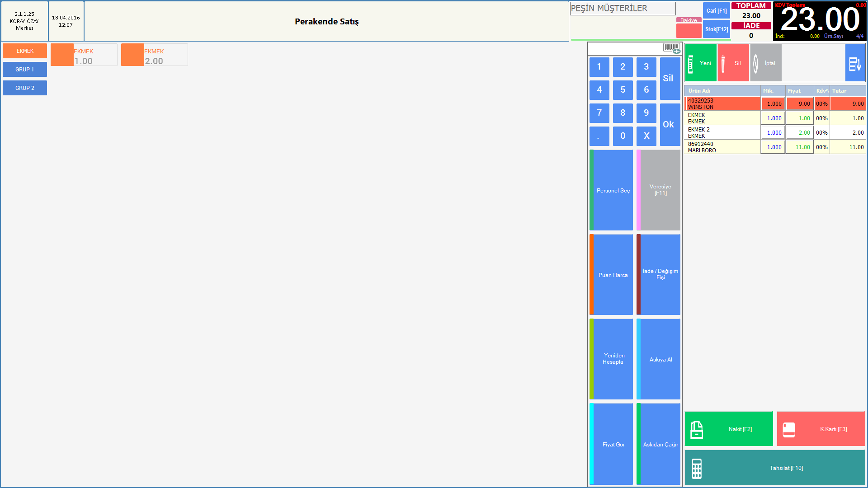Click the Personel Seç button
Image resolution: width=868 pixels, height=488 pixels.
(x=611, y=190)
